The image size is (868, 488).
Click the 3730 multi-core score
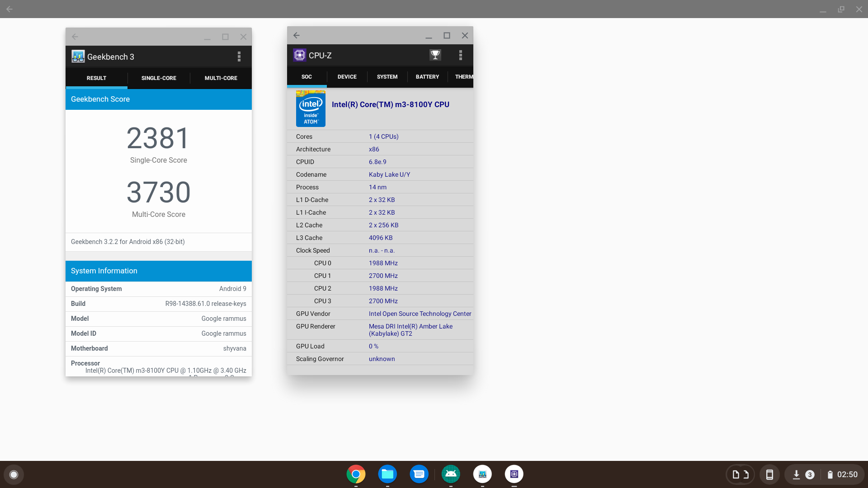(158, 192)
